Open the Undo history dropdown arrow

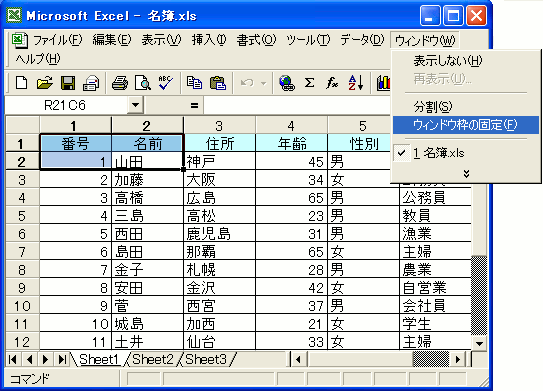tap(264, 83)
